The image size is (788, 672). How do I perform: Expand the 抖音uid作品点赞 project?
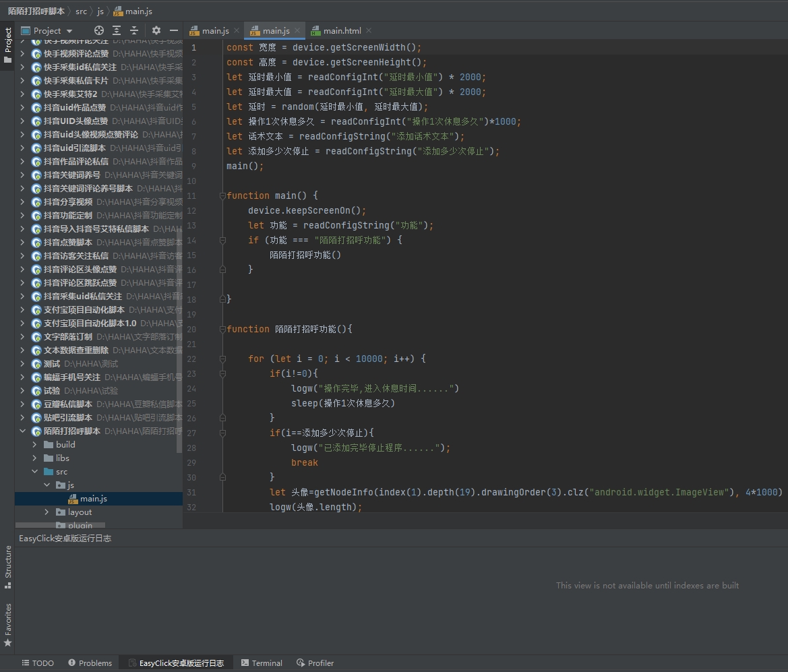pyautogui.click(x=23, y=107)
